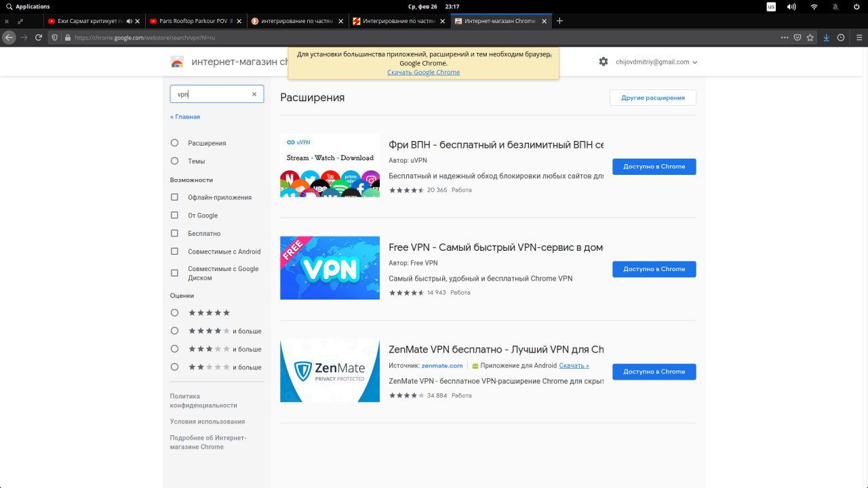The width and height of the screenshot is (868, 488).
Task: Open the Фри ВПН extension title
Action: click(496, 145)
